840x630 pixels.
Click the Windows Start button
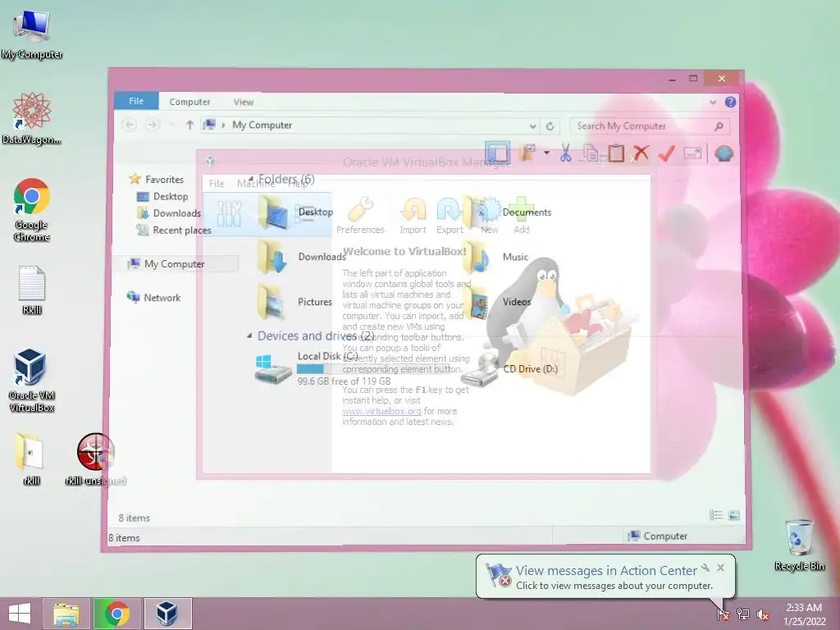tap(20, 614)
